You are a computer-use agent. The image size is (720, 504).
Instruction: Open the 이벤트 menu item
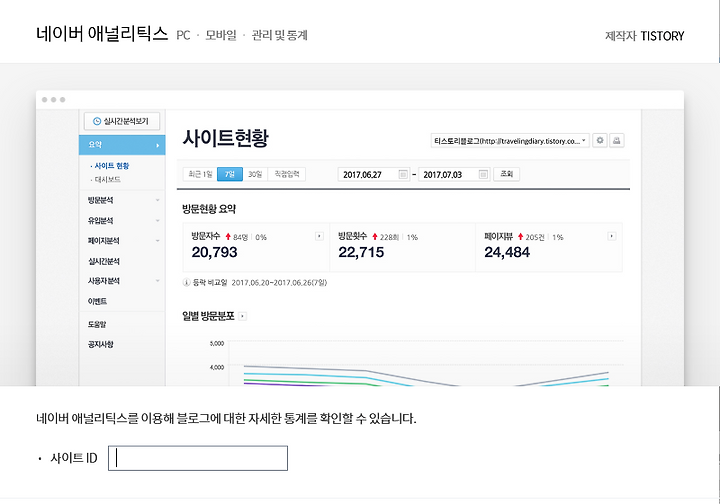[97, 301]
